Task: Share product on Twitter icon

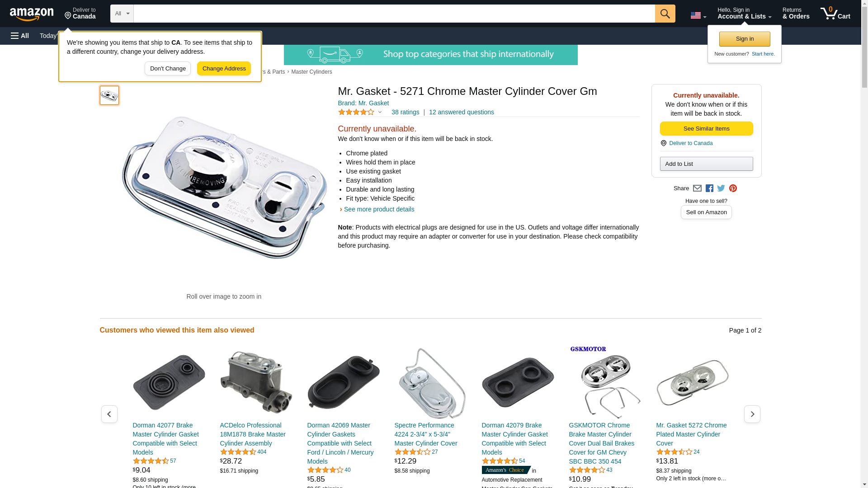Action: pyautogui.click(x=721, y=188)
